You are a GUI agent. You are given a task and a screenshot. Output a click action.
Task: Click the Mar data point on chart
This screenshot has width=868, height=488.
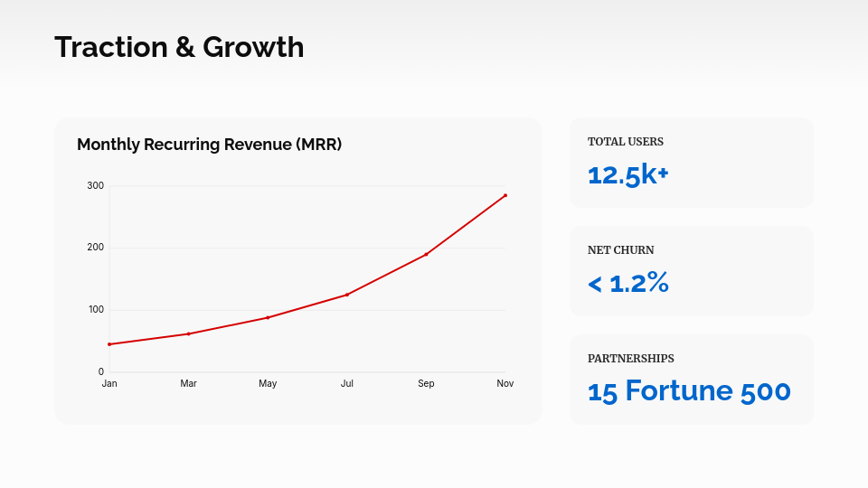188,334
